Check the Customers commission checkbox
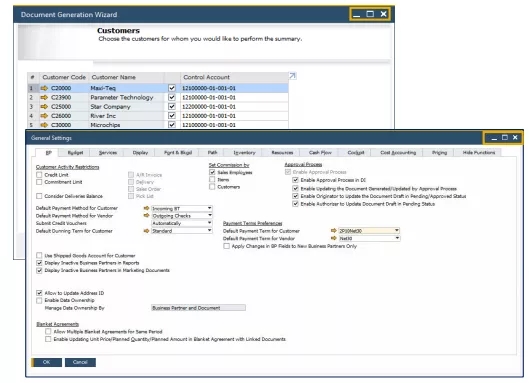 pos(212,187)
